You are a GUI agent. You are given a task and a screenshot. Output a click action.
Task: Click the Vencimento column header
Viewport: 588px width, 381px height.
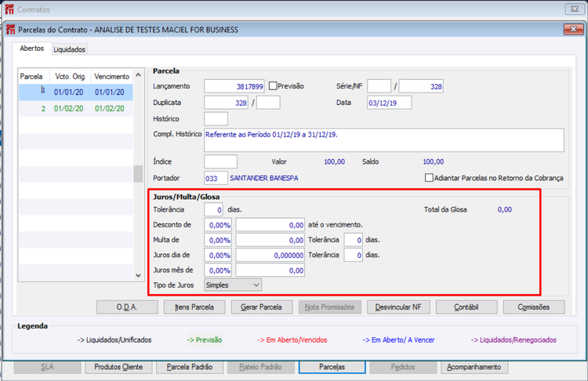[x=112, y=77]
